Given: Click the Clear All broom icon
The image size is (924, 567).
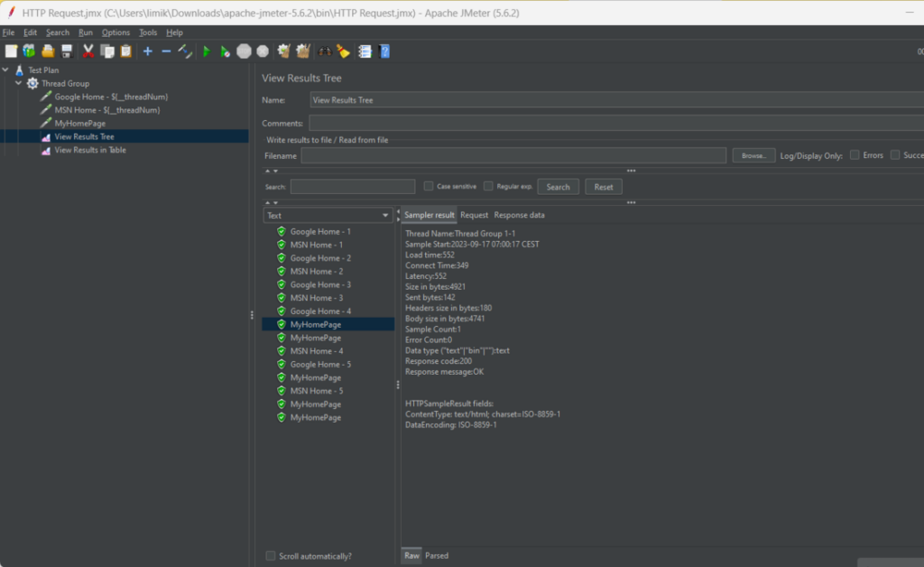Looking at the screenshot, I should pyautogui.click(x=303, y=51).
